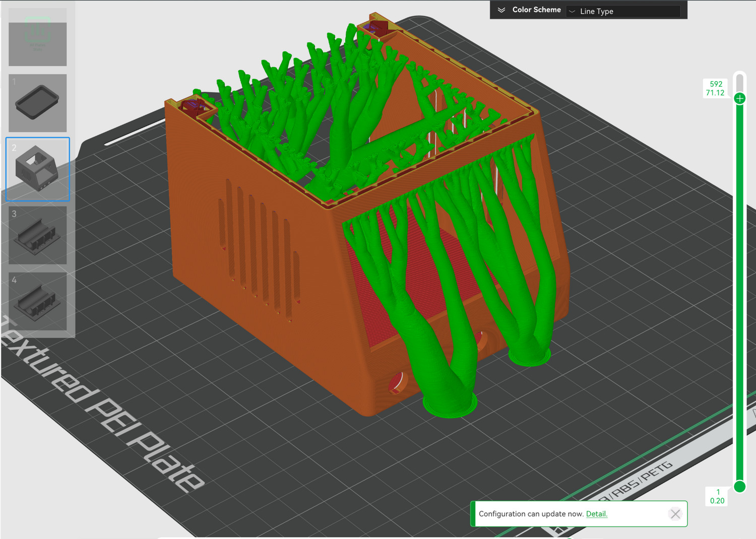756x539 pixels.
Task: Click the bottom layer slider handle
Action: click(739, 486)
